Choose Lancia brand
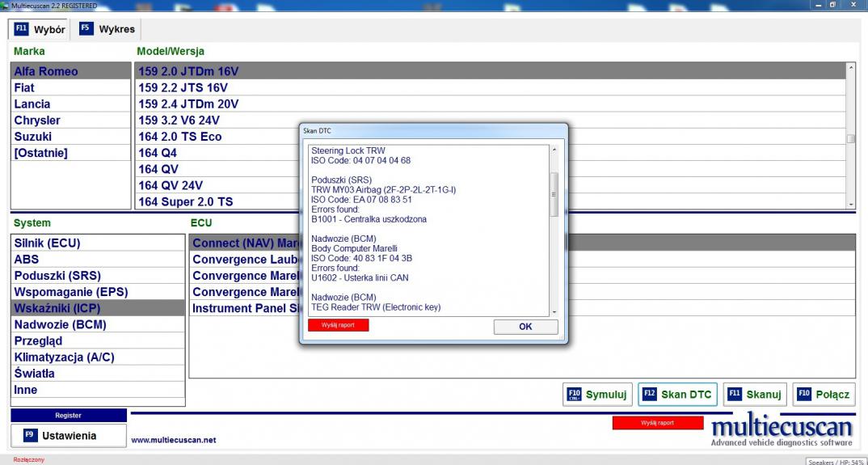Image resolution: width=868 pixels, height=465 pixels. [x=71, y=104]
